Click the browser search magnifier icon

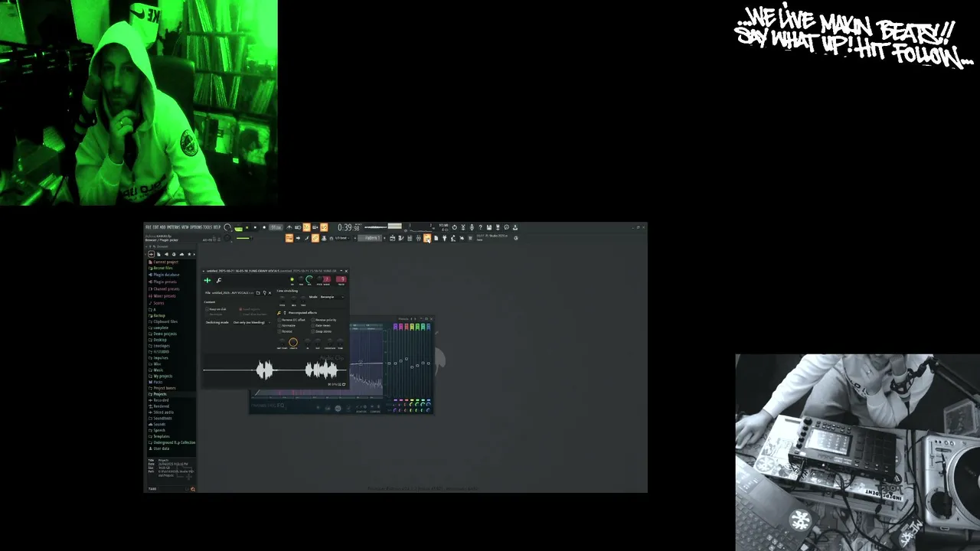click(192, 489)
